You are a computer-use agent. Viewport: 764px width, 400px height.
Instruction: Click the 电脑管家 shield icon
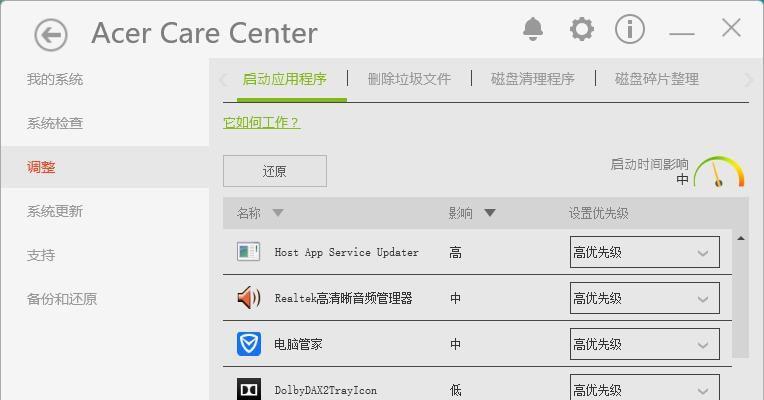(x=248, y=344)
